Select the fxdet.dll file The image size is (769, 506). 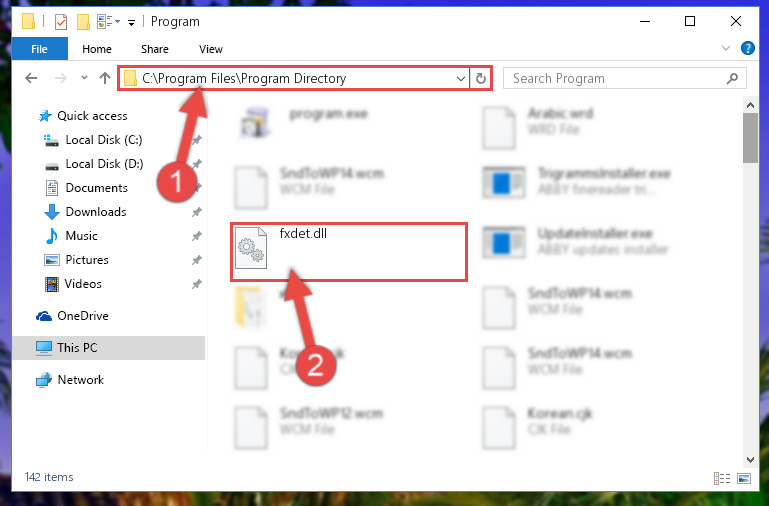pos(349,252)
